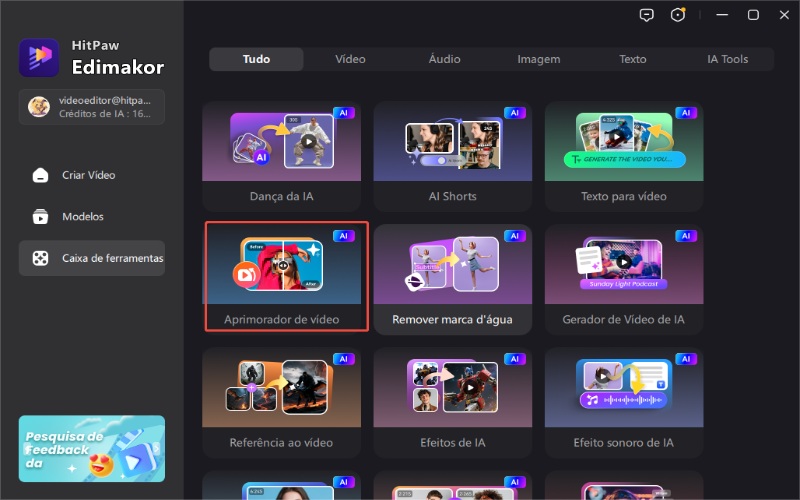Switch to the Texto tab

pos(633,59)
